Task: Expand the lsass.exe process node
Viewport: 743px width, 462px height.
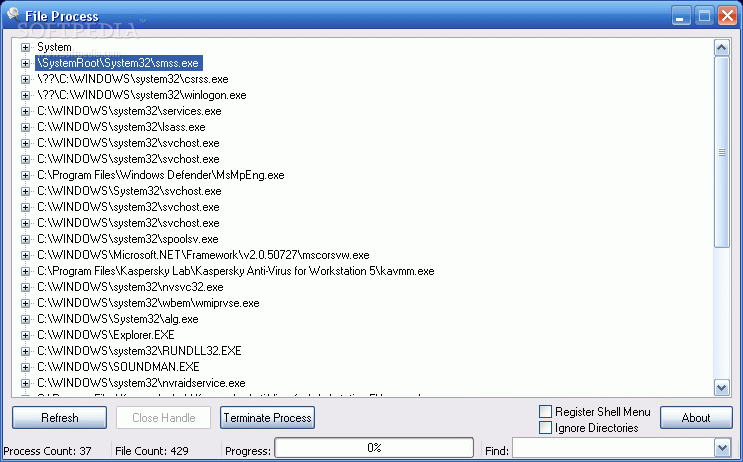Action: pos(25,127)
